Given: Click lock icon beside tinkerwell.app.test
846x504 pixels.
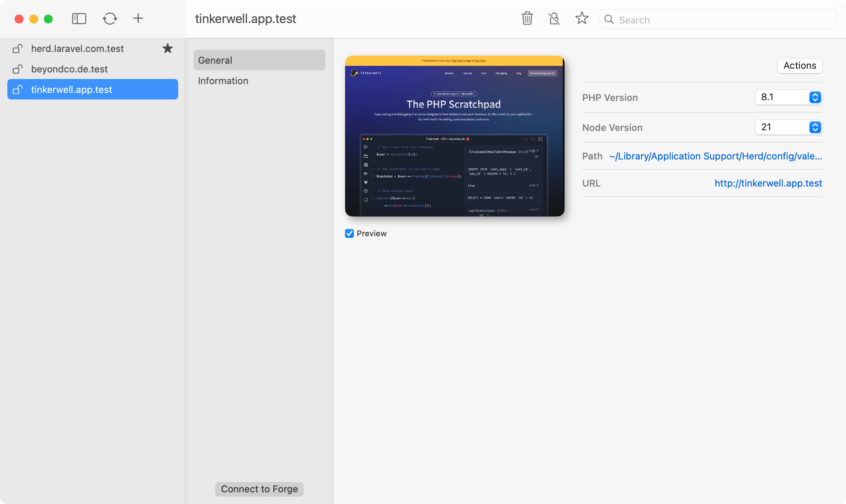Looking at the screenshot, I should (x=18, y=90).
